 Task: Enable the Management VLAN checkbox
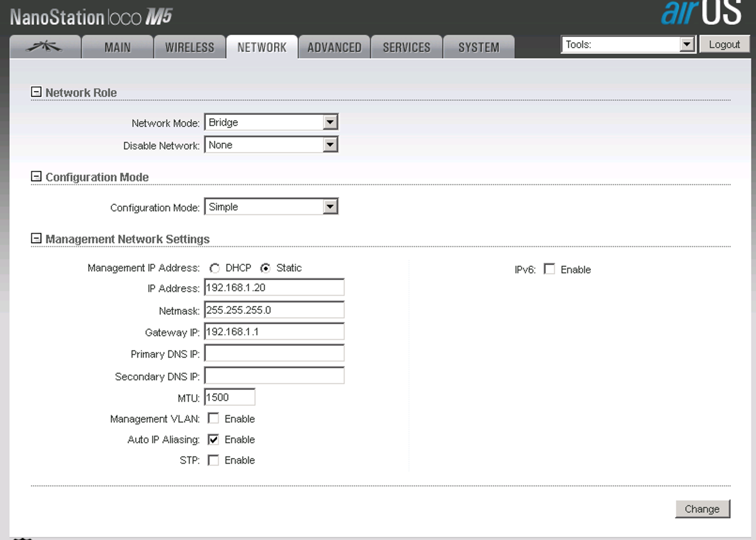click(213, 418)
